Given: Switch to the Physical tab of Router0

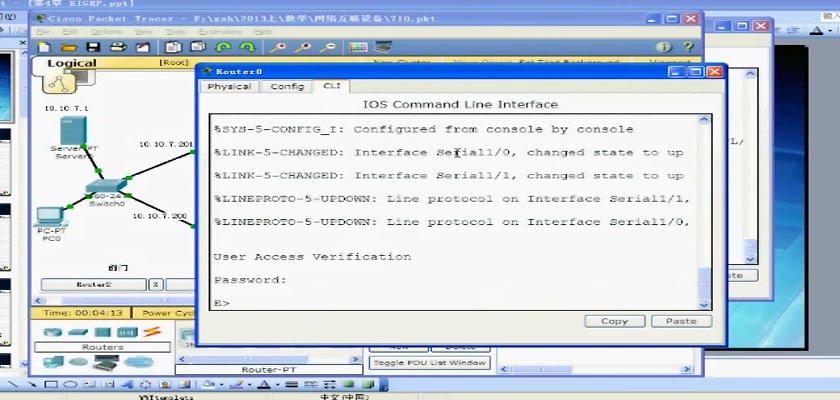Looking at the screenshot, I should point(229,86).
